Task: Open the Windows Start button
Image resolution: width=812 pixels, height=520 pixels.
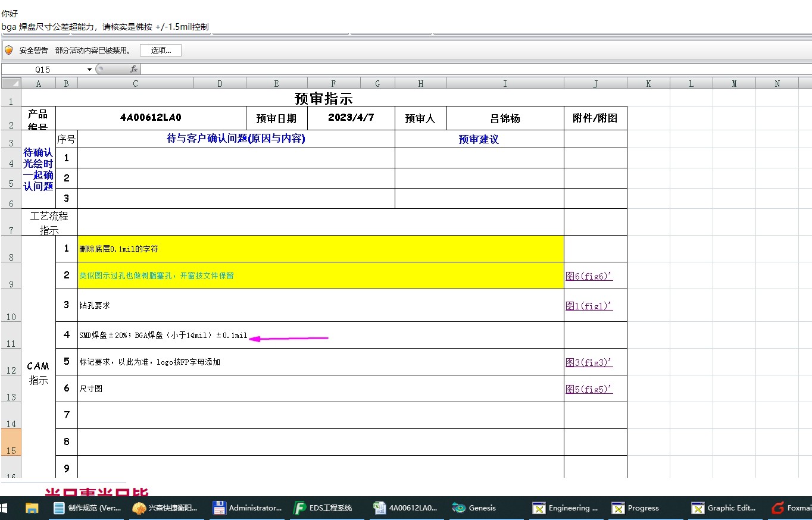Action: [x=5, y=508]
